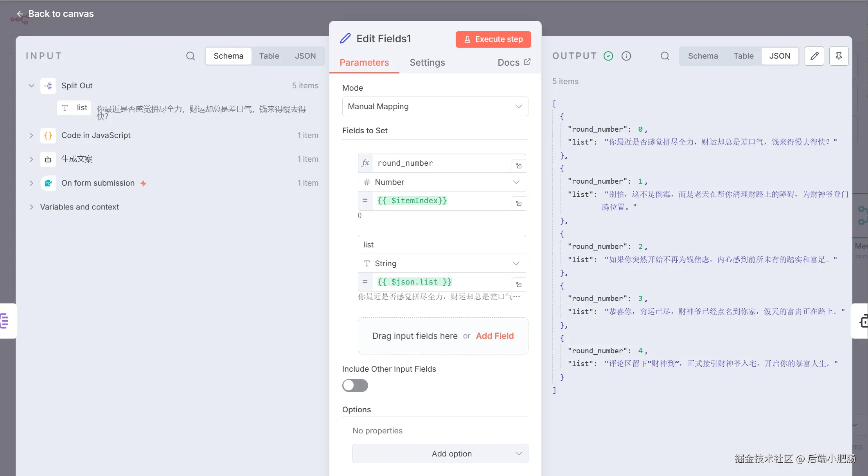Toggle Include Other Input Fields switch
This screenshot has width=868, height=476.
click(x=355, y=385)
